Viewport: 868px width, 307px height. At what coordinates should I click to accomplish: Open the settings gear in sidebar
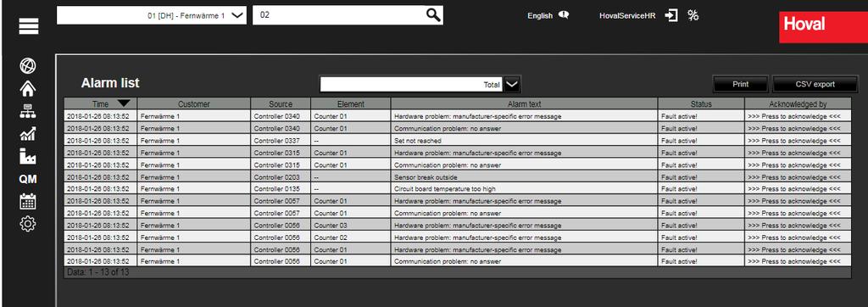click(x=28, y=224)
